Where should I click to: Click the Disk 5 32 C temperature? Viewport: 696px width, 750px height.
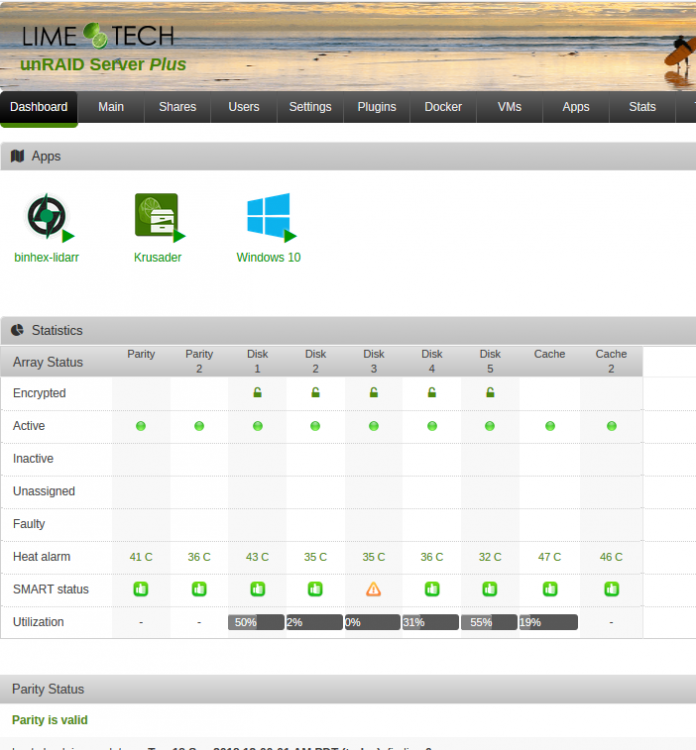click(x=490, y=557)
